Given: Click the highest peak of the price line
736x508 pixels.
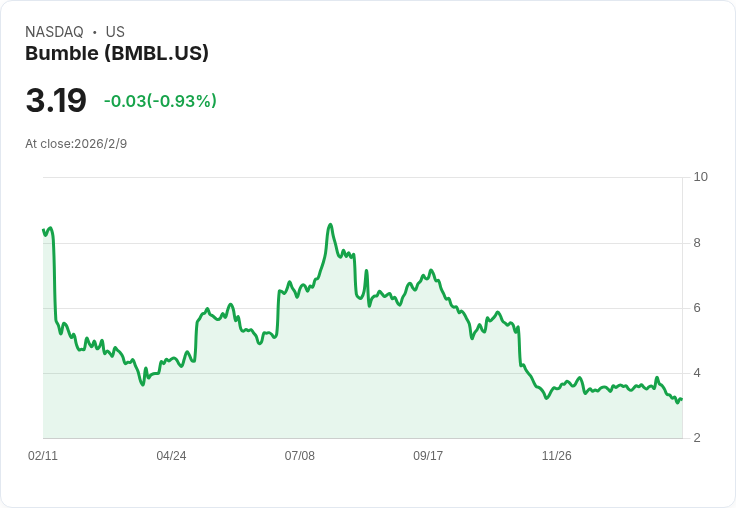Looking at the screenshot, I should pyautogui.click(x=330, y=225).
